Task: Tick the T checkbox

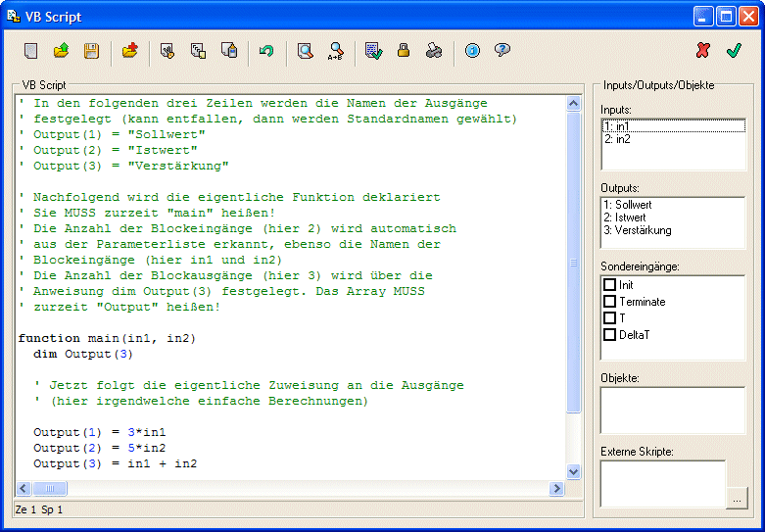Action: coord(610,317)
